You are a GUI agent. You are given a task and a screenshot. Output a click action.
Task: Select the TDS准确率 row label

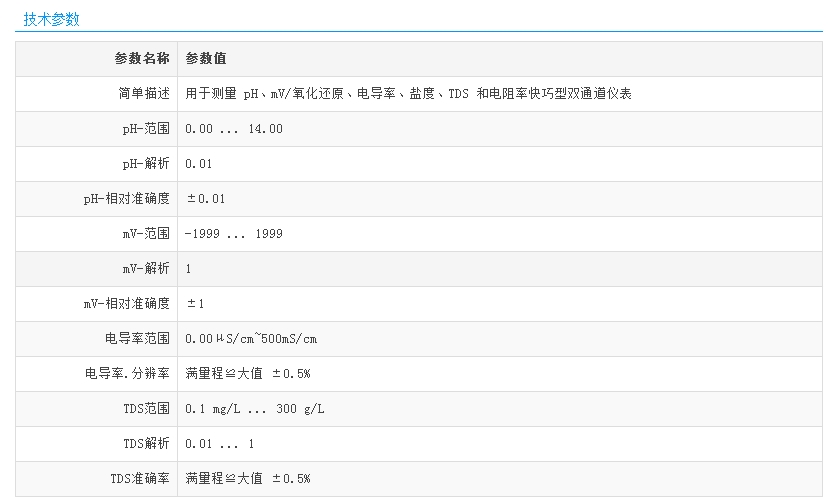(141, 479)
